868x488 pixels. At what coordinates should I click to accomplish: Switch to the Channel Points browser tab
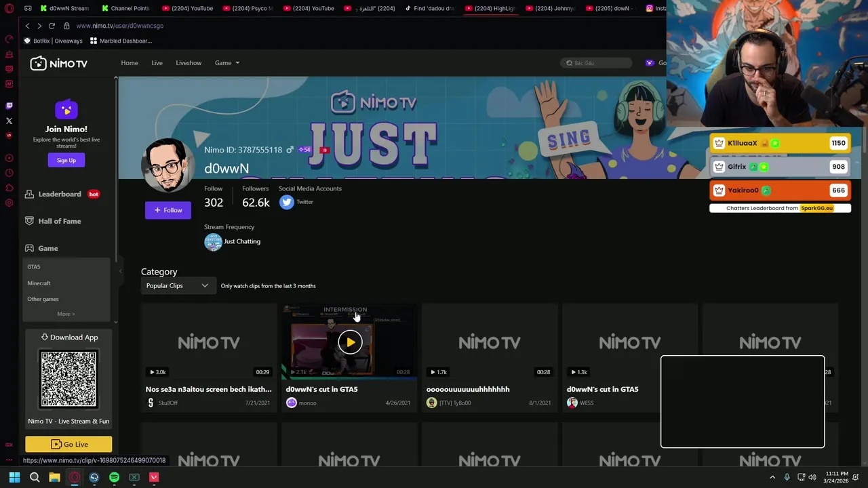125,8
